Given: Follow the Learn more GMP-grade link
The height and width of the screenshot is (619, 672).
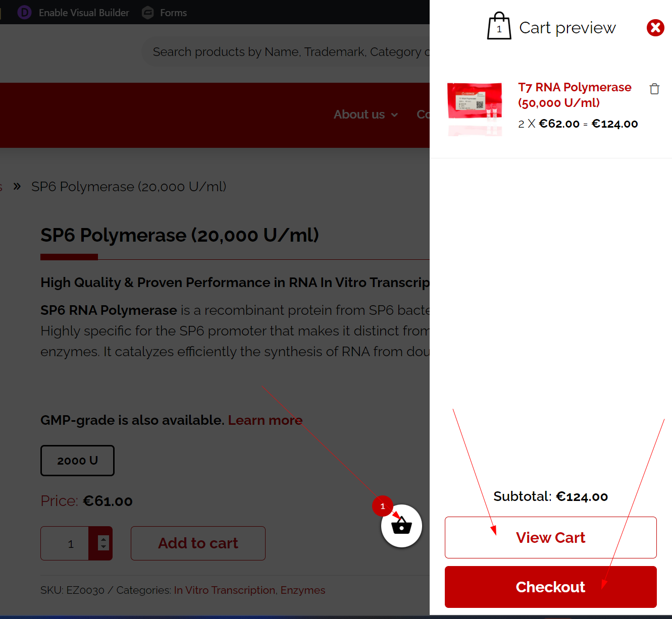Looking at the screenshot, I should coord(265,420).
